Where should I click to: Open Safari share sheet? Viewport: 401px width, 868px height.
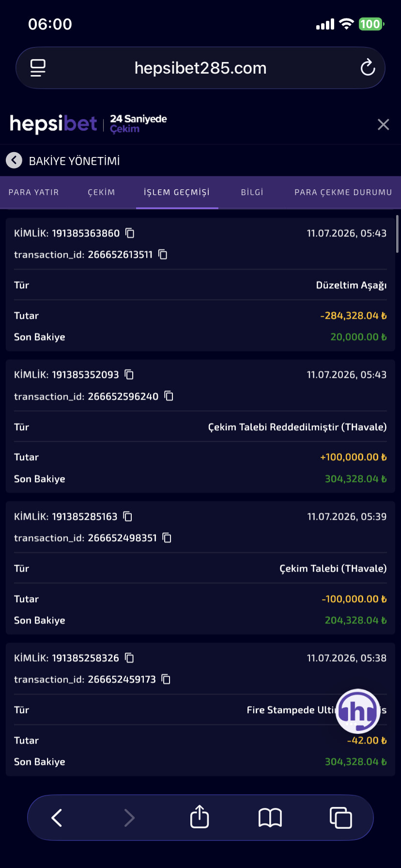pyautogui.click(x=200, y=817)
